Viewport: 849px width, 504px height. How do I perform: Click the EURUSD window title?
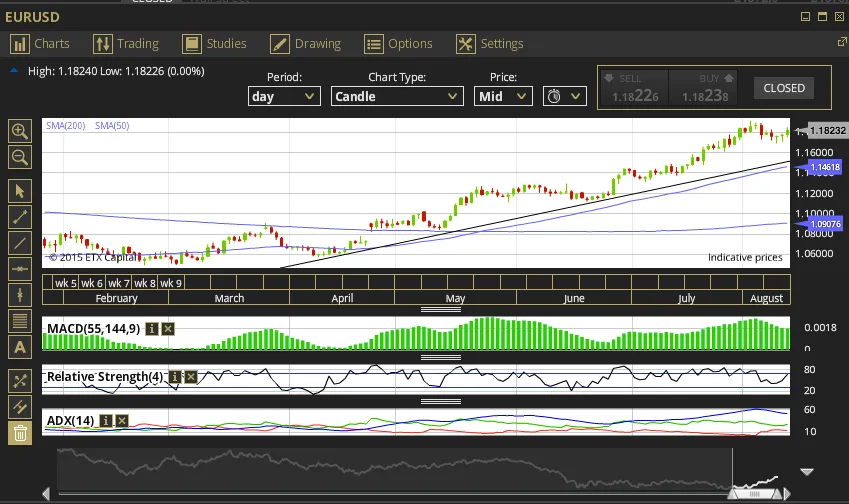(32, 17)
